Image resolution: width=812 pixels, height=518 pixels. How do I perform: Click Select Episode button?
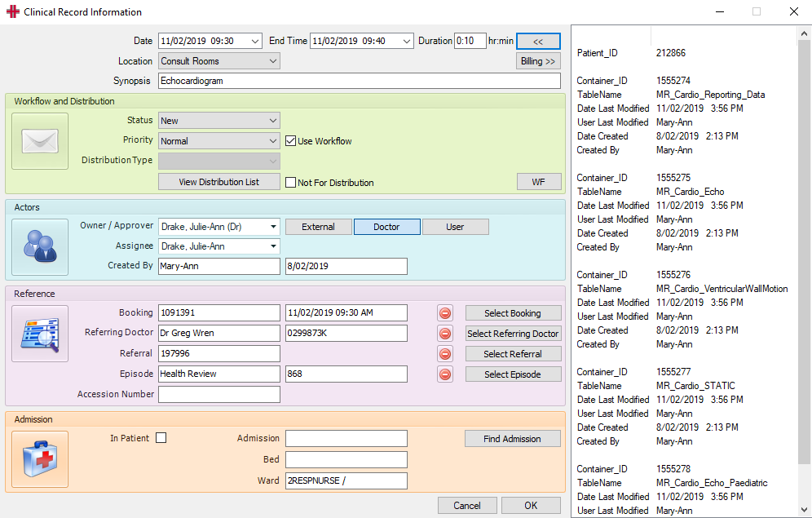coord(513,374)
